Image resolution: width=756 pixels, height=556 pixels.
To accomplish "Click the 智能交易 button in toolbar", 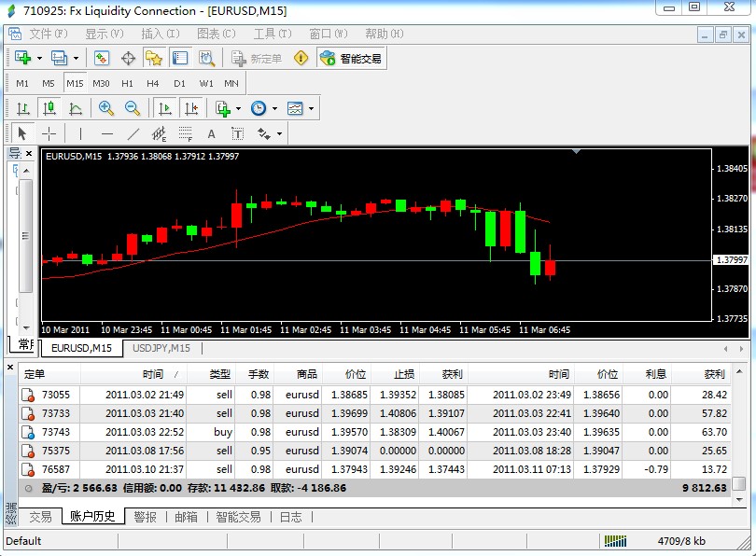I will 352,58.
